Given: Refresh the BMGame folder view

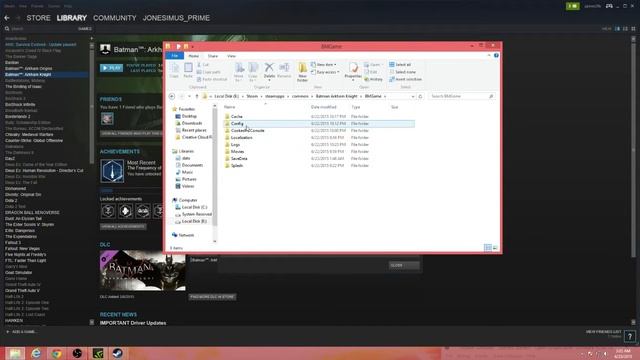Looking at the screenshot, I should (420, 96).
